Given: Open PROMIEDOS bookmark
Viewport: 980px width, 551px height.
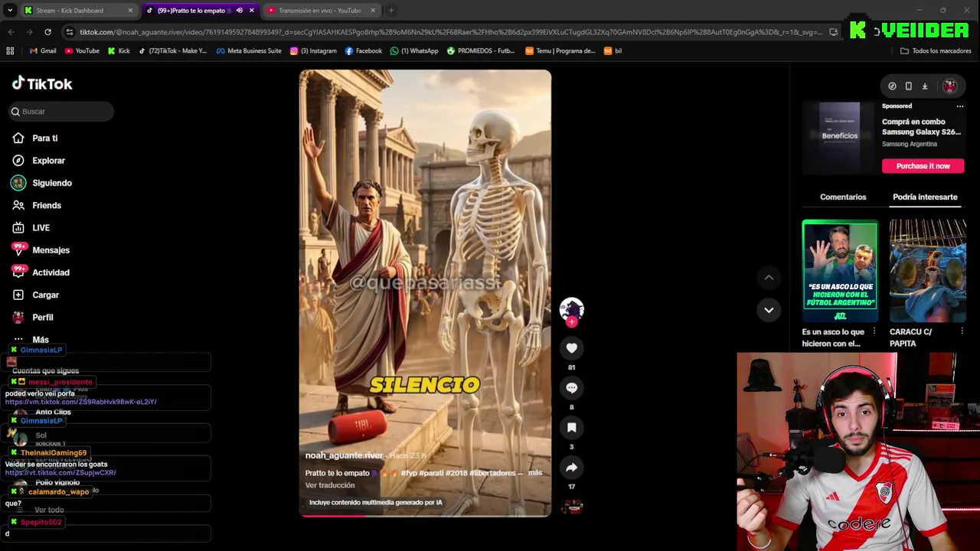Looking at the screenshot, I should tap(481, 51).
